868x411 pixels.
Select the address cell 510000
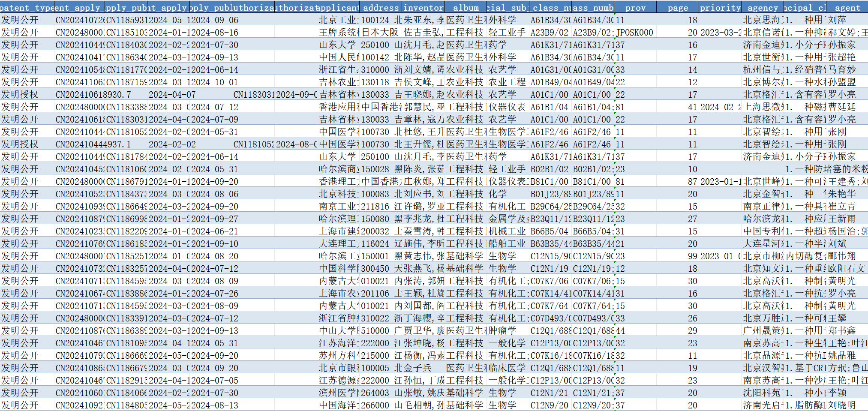coord(375,331)
